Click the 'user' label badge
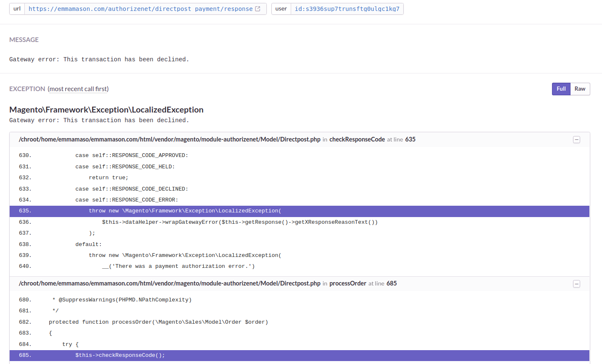 pos(281,8)
